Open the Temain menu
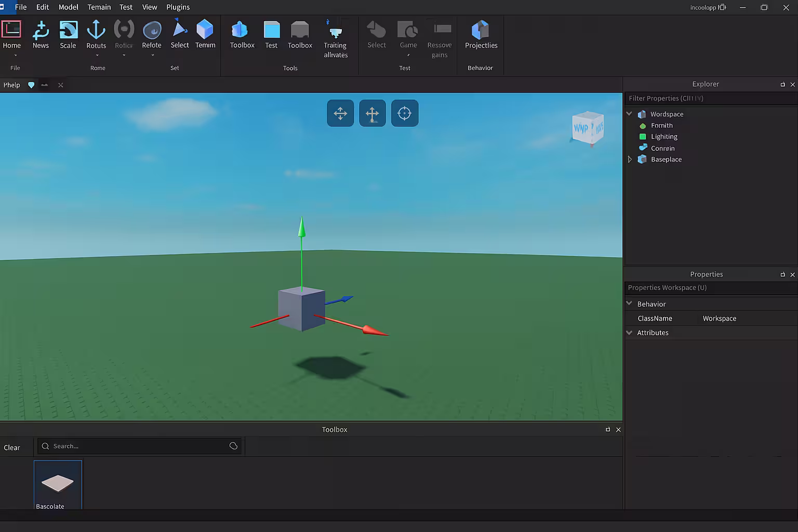Image resolution: width=798 pixels, height=532 pixels. [99, 7]
